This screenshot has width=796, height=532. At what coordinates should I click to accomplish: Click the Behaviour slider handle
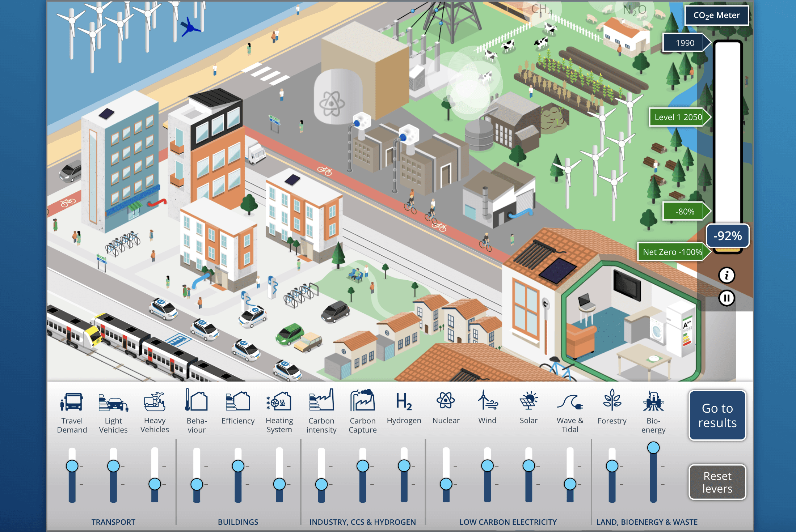click(197, 484)
